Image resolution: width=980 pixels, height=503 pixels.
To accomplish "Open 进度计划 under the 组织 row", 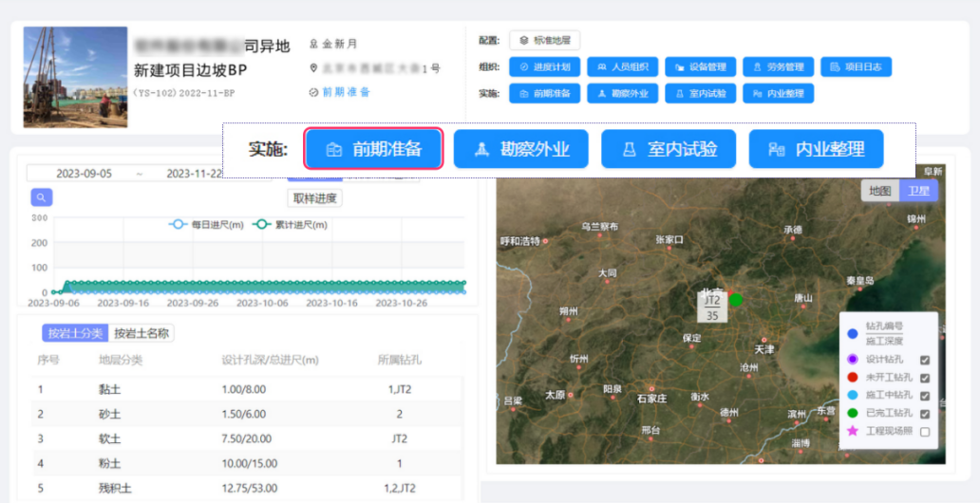I will tap(544, 67).
